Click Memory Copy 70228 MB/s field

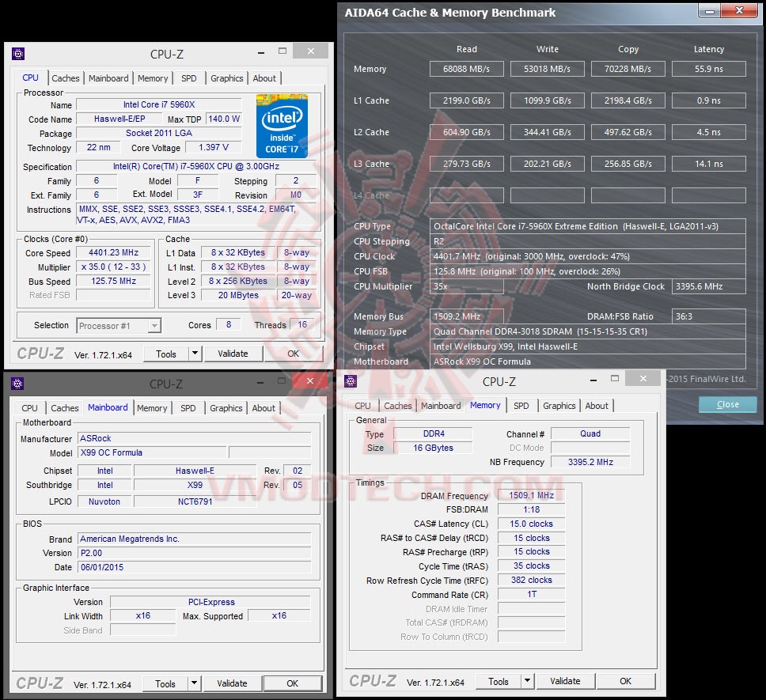[x=628, y=69]
